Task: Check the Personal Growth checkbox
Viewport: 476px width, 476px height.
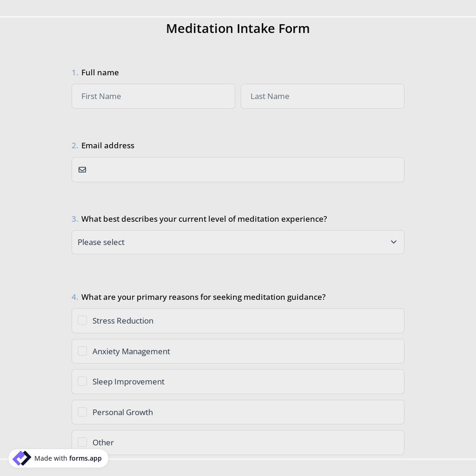Action: pyautogui.click(x=82, y=412)
